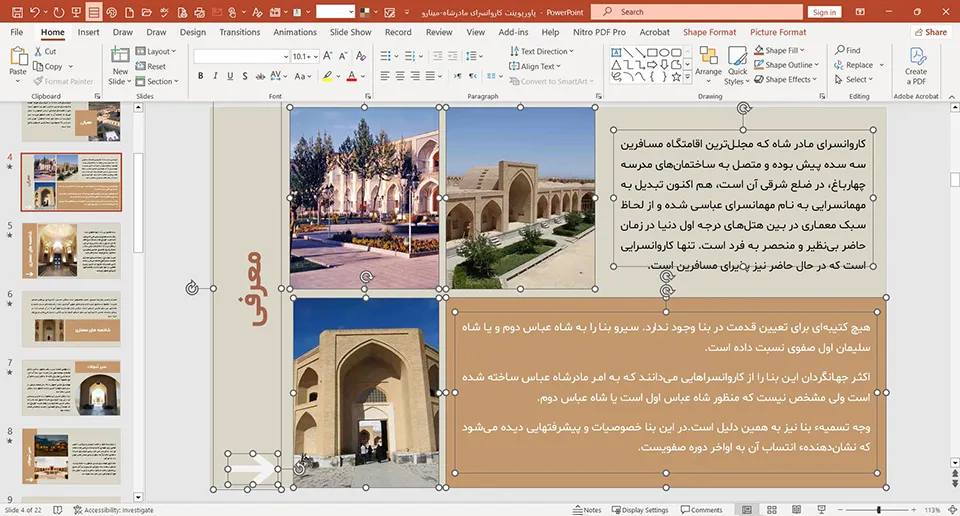Start presentation from beginning icon
The image size is (960, 516).
tap(76, 12)
